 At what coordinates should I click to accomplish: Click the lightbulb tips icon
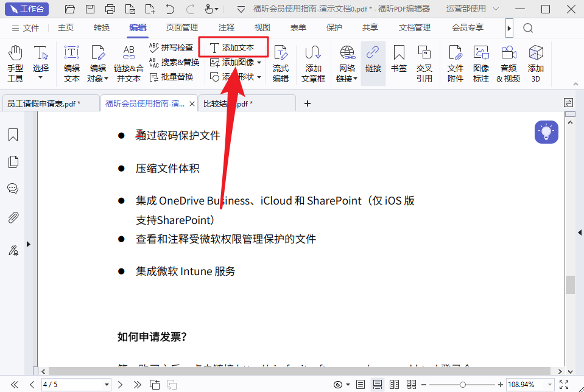point(546,132)
